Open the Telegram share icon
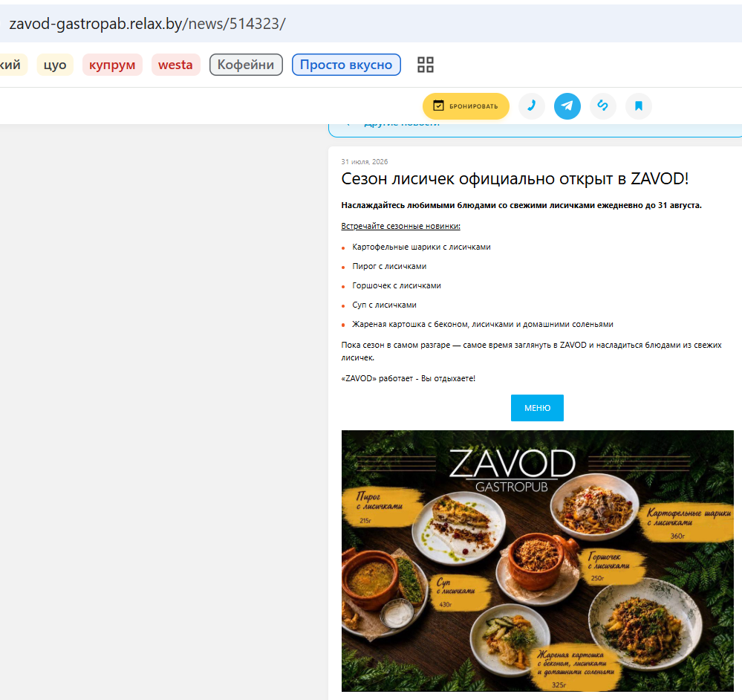 (x=567, y=106)
